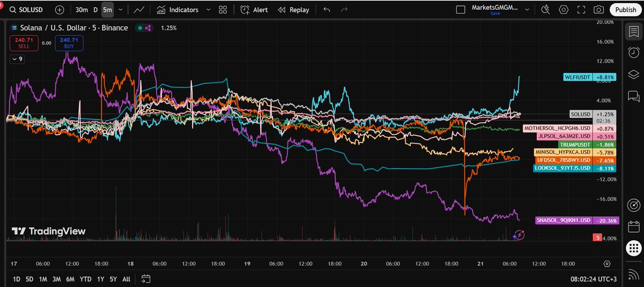Open the chart type line icon
Screen dimensions: 644x287
coord(139,10)
